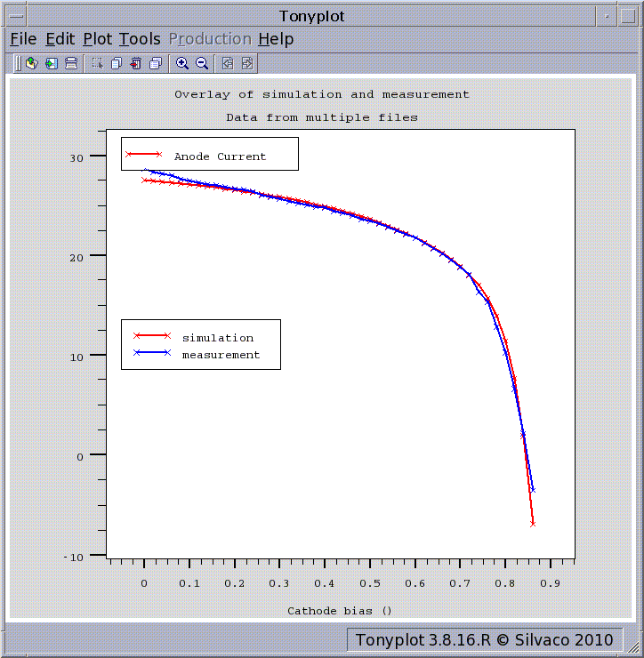Click the Zoom in magnifier icon

click(x=182, y=63)
